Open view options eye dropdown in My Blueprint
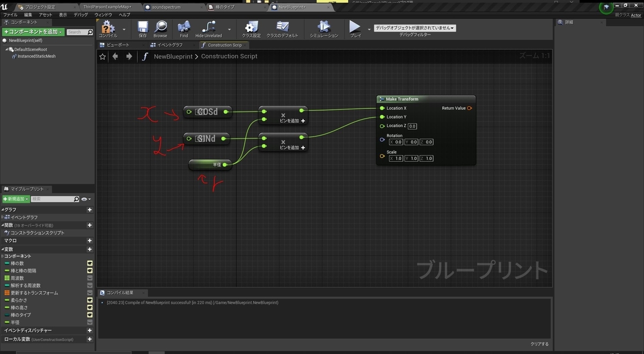This screenshot has height=354, width=644. coord(86,199)
